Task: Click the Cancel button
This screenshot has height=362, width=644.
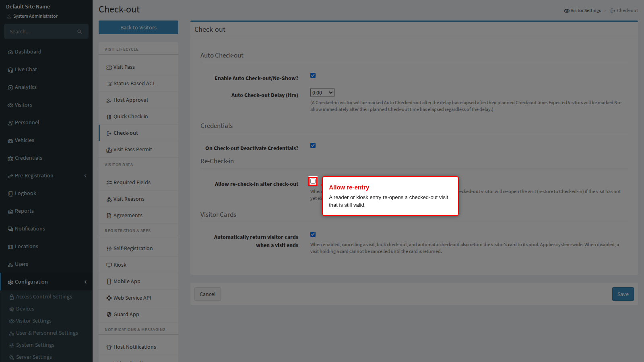Action: pos(208,294)
